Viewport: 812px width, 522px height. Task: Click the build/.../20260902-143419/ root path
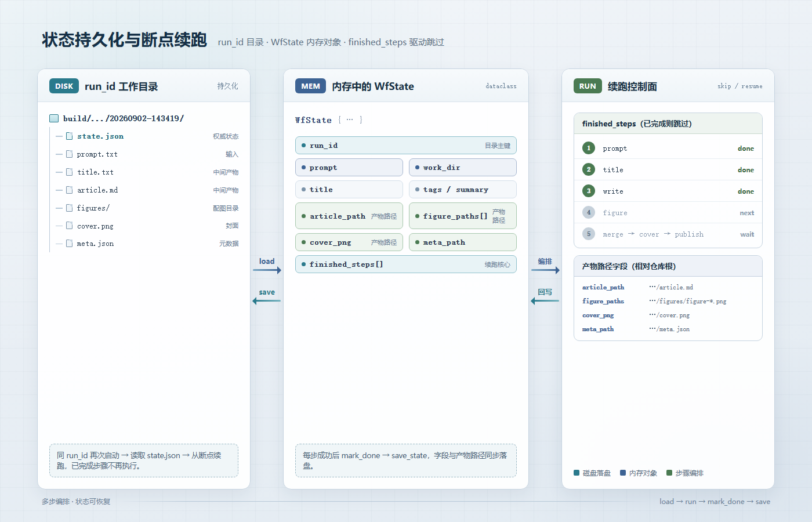coord(124,118)
